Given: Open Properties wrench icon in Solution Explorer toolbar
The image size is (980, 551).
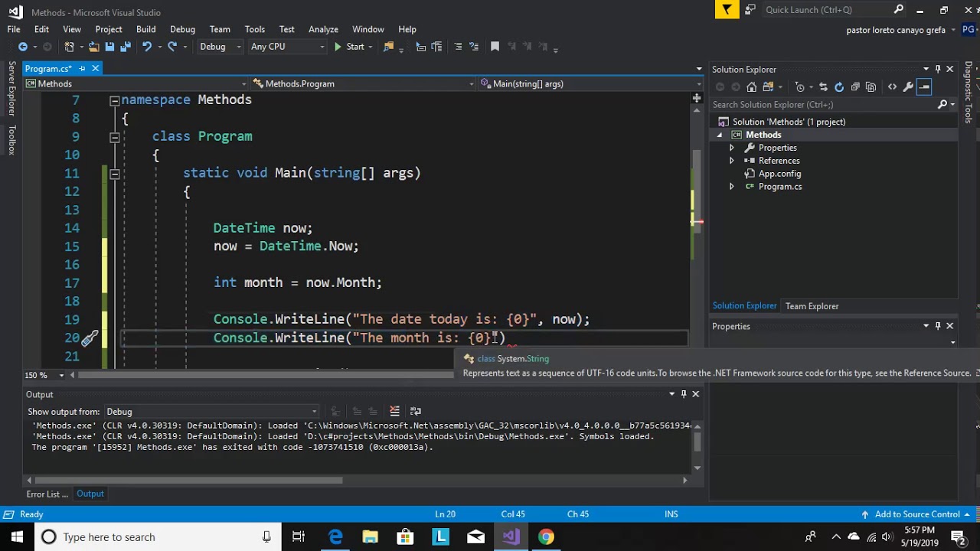Looking at the screenshot, I should click(x=908, y=87).
